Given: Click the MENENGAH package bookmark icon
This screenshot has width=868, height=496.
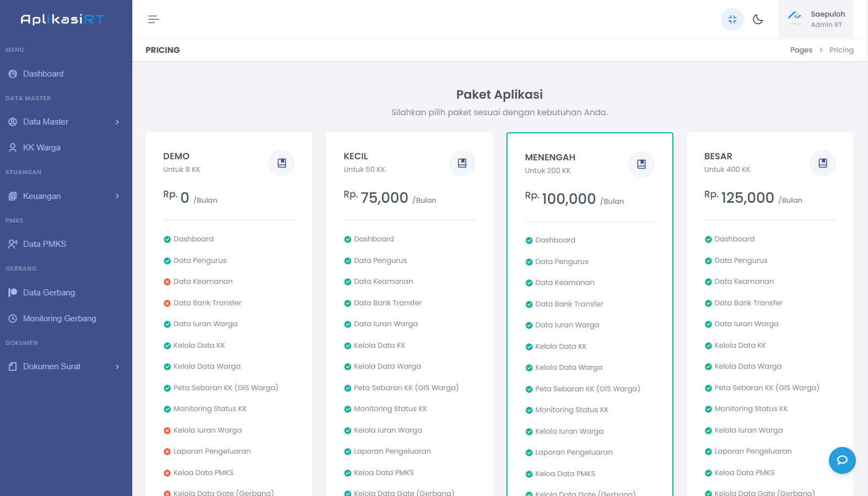Looking at the screenshot, I should coord(641,164).
